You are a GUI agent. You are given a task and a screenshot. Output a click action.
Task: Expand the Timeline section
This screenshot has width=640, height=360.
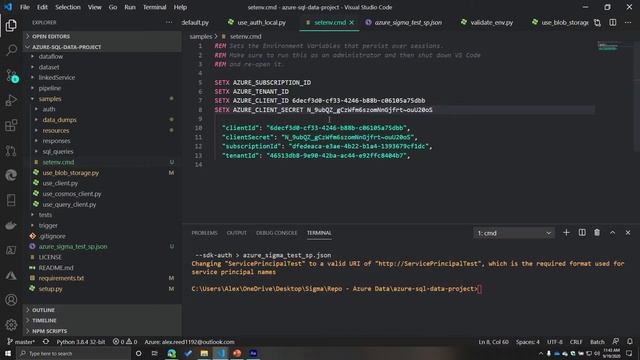coord(102,320)
